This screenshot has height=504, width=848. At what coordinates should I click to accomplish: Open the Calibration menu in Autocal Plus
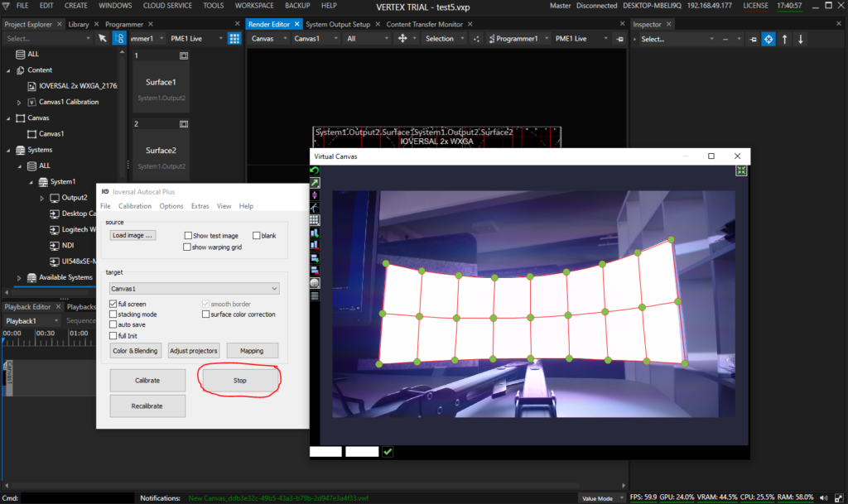coord(134,206)
